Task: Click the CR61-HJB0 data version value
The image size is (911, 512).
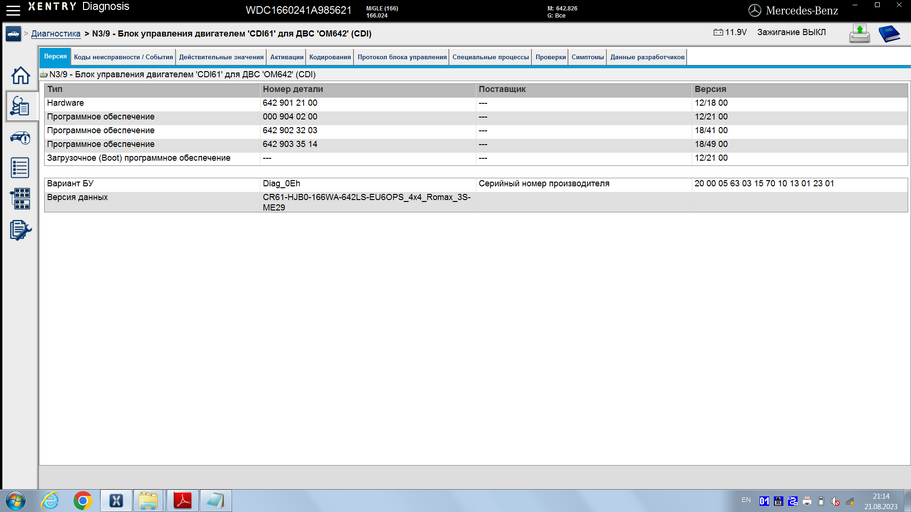Action: pyautogui.click(x=367, y=202)
